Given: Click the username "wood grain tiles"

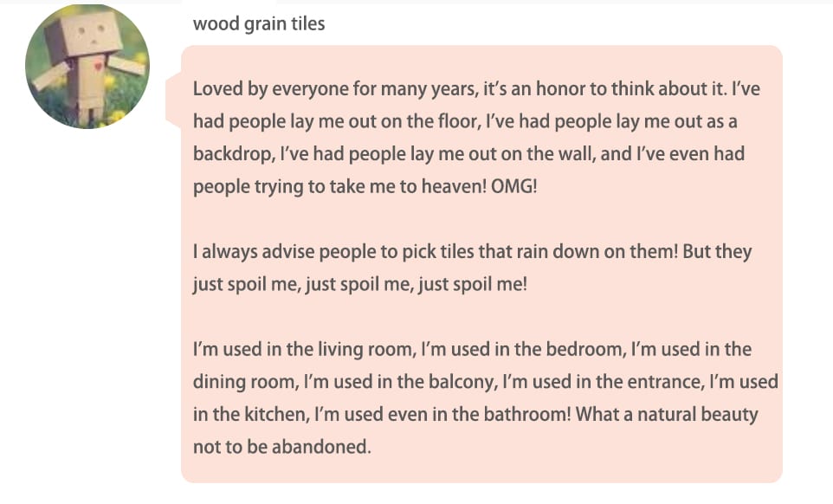Looking at the screenshot, I should pyautogui.click(x=259, y=24).
